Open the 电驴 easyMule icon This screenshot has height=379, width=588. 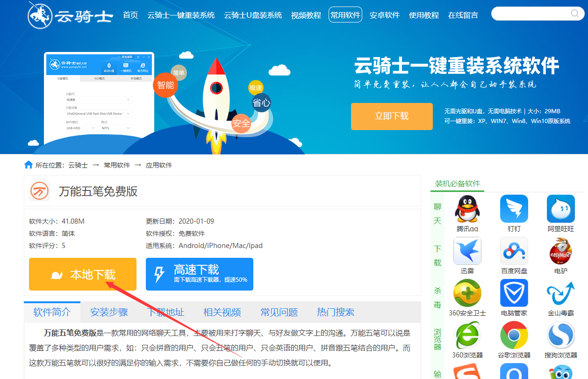pyautogui.click(x=561, y=251)
